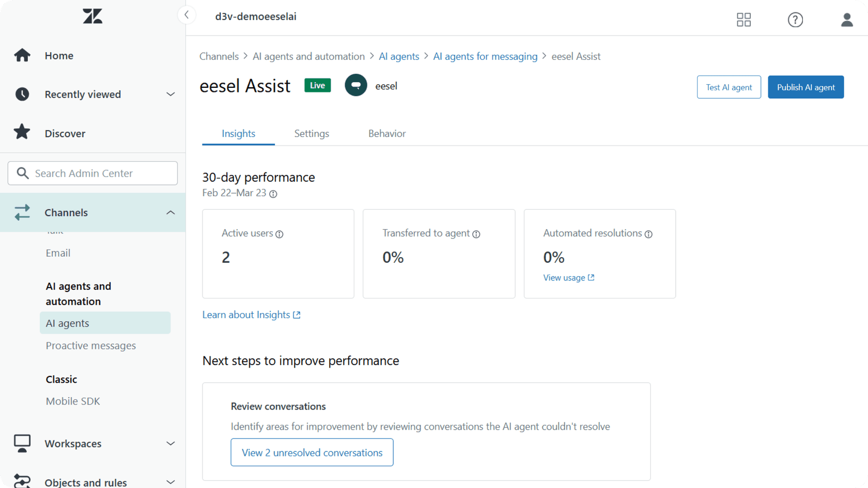Click the Workspaces monitor icon

coord(22,443)
